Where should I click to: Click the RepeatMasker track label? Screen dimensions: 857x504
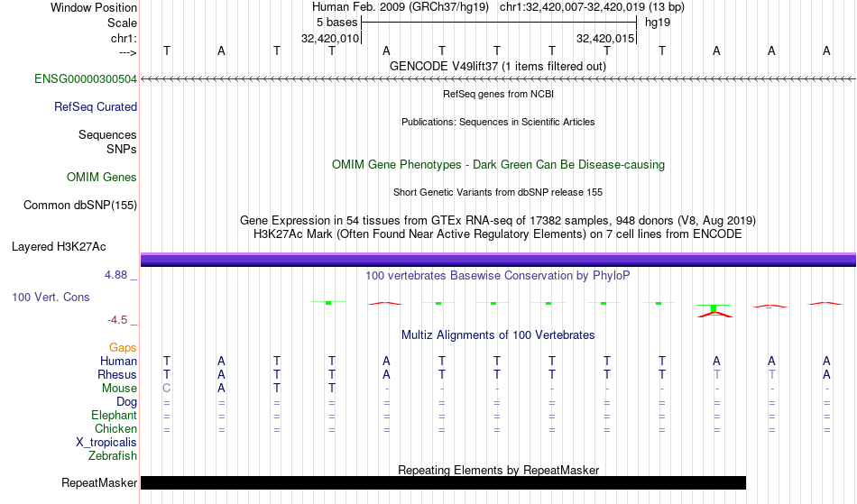pyautogui.click(x=99, y=482)
